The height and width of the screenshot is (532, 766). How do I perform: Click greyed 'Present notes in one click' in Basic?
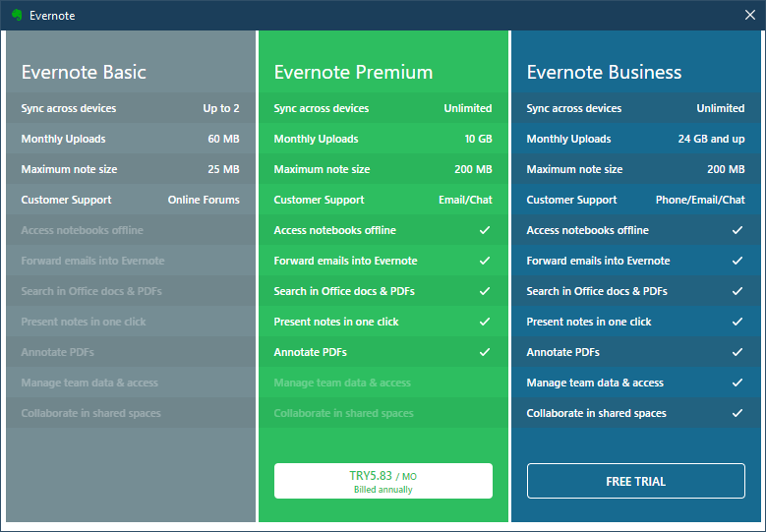coord(84,322)
